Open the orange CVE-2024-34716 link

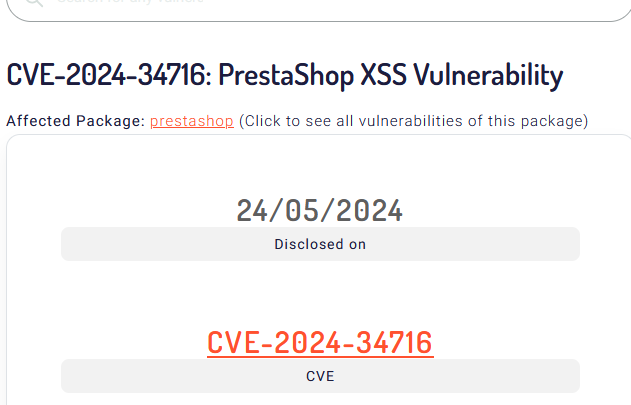click(x=320, y=343)
